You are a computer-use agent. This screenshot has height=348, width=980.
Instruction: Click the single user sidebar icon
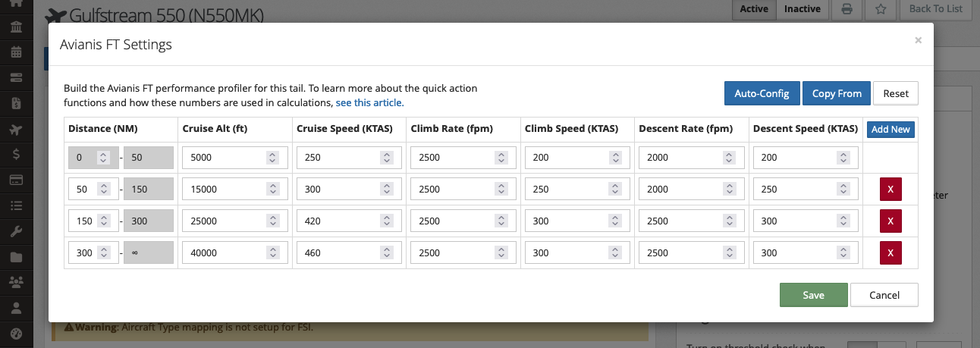16,308
